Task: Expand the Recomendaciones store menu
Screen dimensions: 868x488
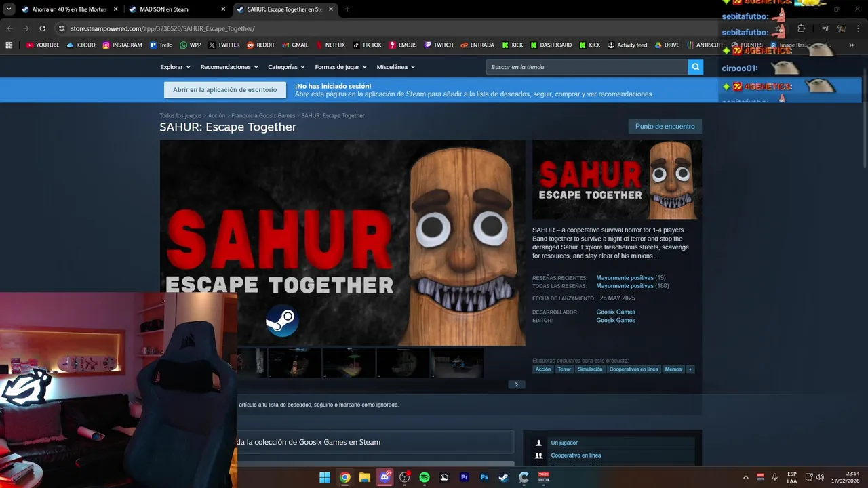Action: 229,67
